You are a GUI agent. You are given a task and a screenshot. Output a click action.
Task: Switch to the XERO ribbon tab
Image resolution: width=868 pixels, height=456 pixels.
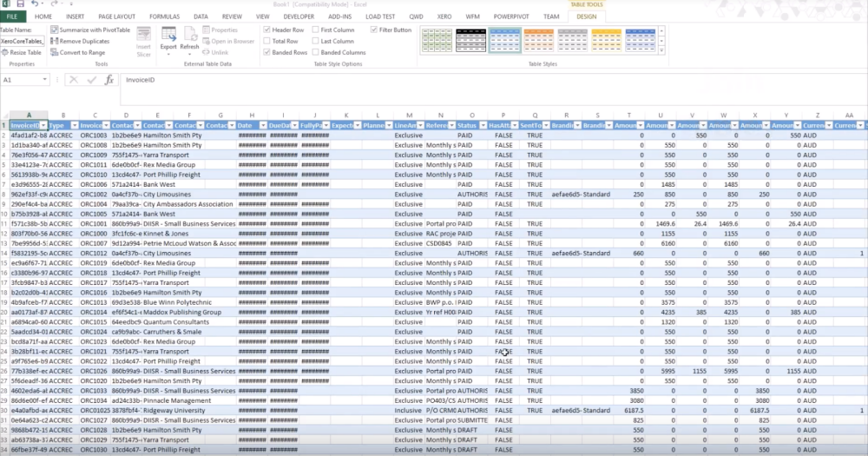tap(444, 17)
